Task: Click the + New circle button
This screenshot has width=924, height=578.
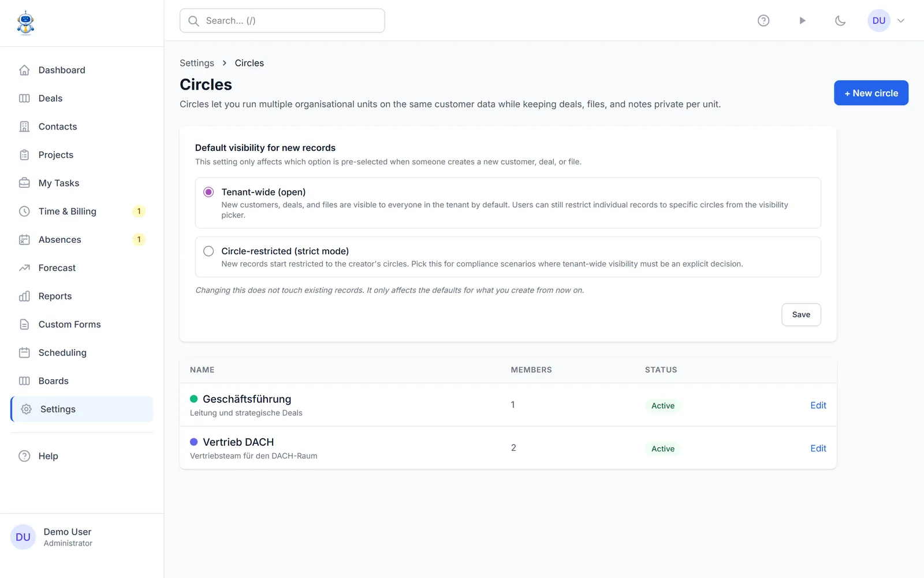Action: pos(871,93)
